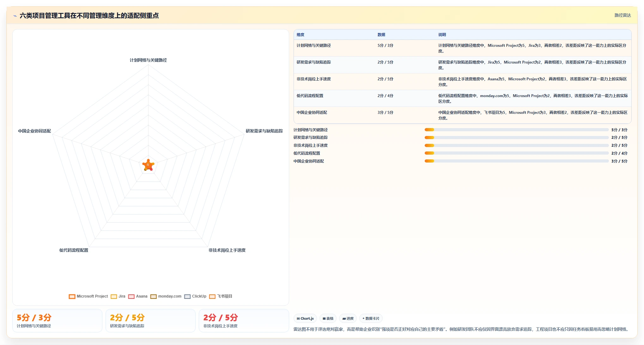
Task: Click radar axis label 研发需求与缺陷追踪
Action: [264, 131]
